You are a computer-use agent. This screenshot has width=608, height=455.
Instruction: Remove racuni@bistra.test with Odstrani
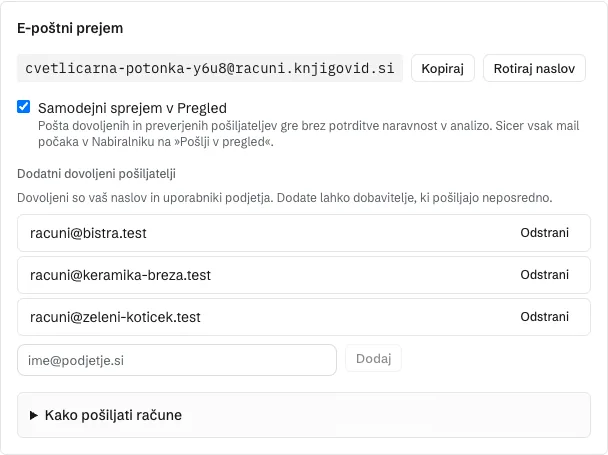544,233
